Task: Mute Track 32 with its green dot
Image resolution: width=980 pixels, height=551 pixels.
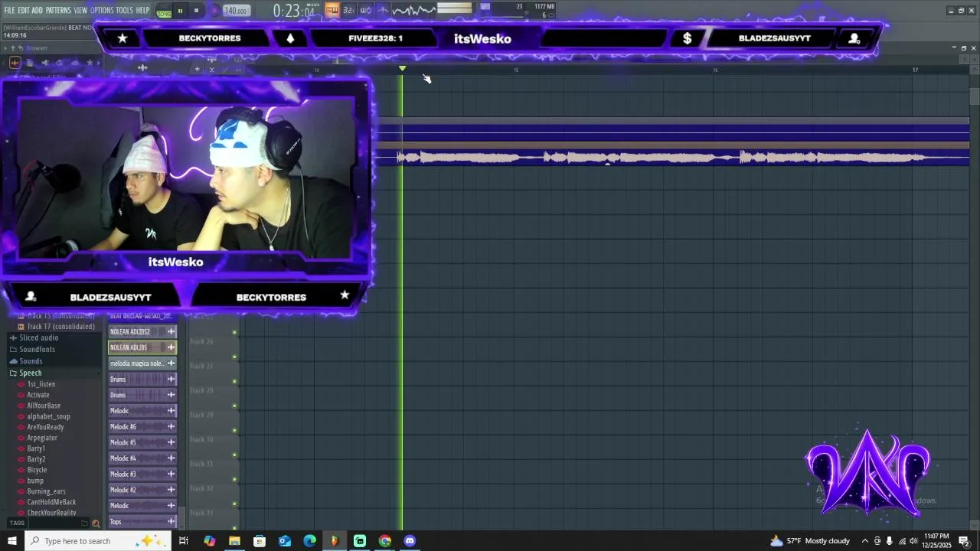Action: [x=234, y=504]
